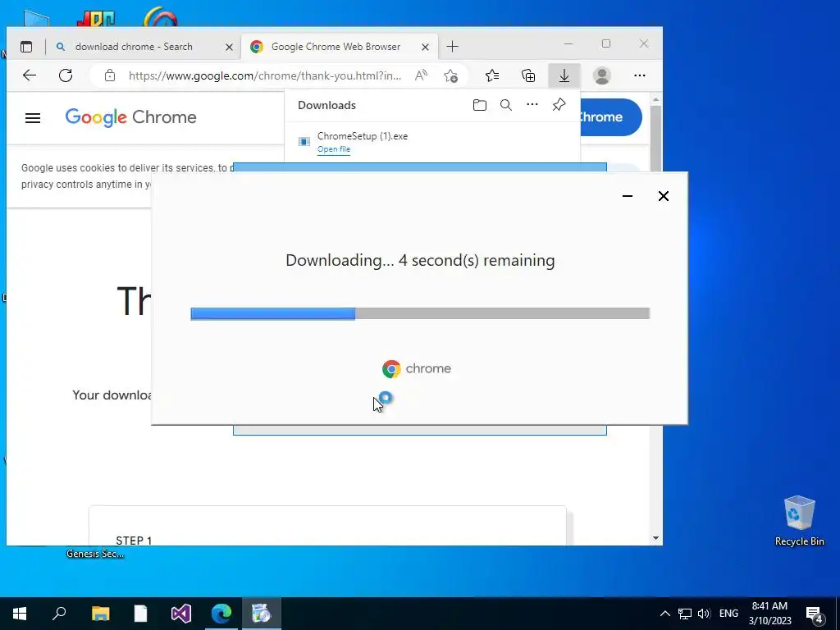Focus the address bar URL
The width and height of the screenshot is (840, 630).
tap(265, 75)
